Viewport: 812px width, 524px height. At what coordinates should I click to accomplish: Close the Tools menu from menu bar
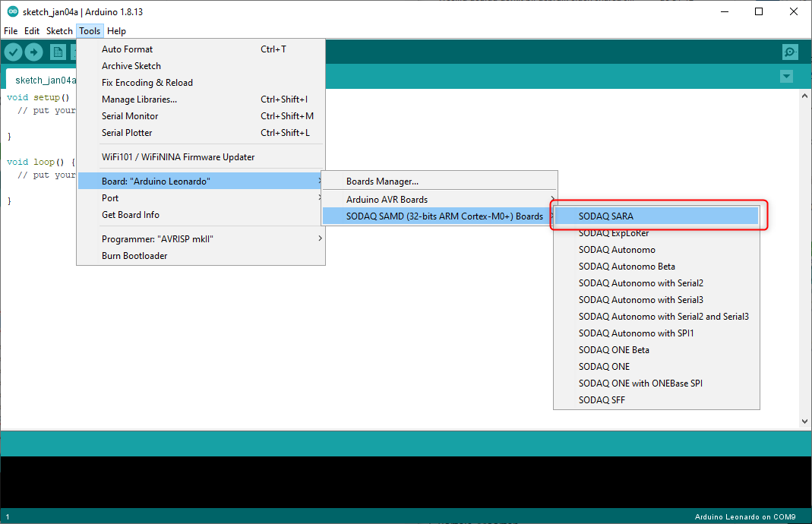90,31
